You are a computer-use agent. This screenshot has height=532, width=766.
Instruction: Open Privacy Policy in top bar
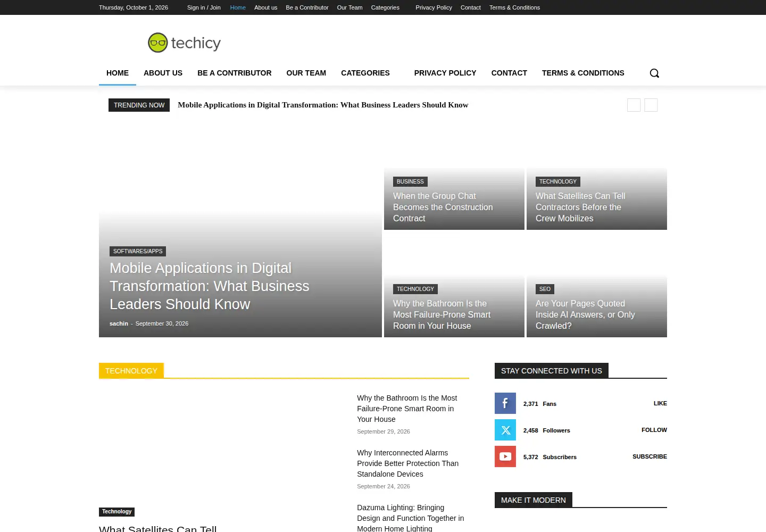click(x=434, y=7)
